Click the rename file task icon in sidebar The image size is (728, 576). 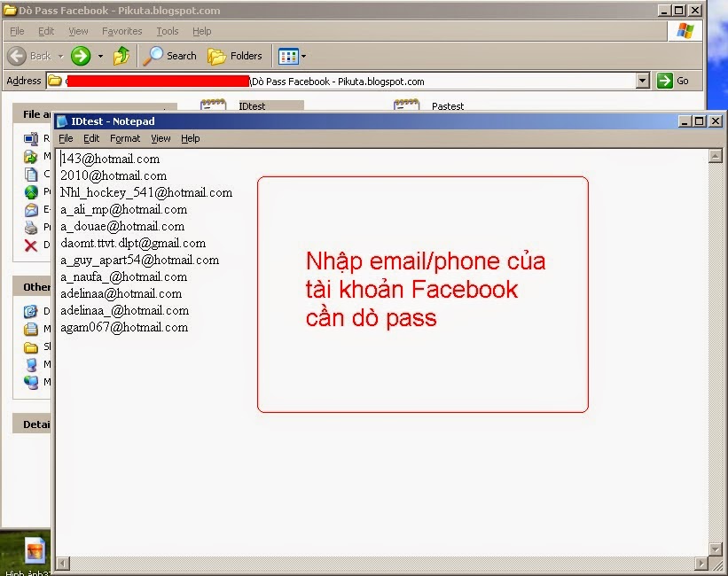(31, 138)
